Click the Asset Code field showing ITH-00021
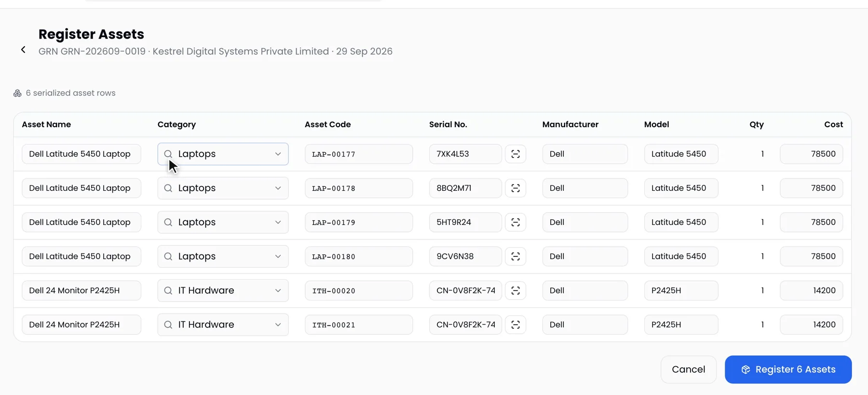 (359, 325)
